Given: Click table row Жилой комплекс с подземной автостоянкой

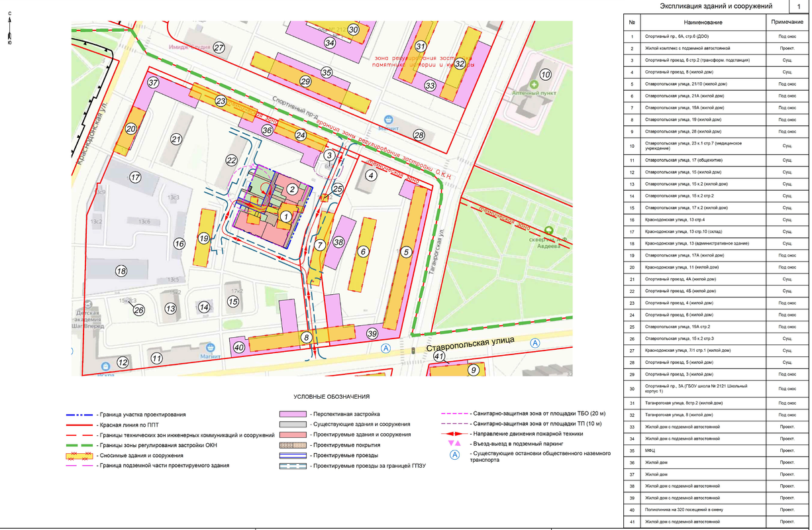Looking at the screenshot, I should pyautogui.click(x=715, y=48).
